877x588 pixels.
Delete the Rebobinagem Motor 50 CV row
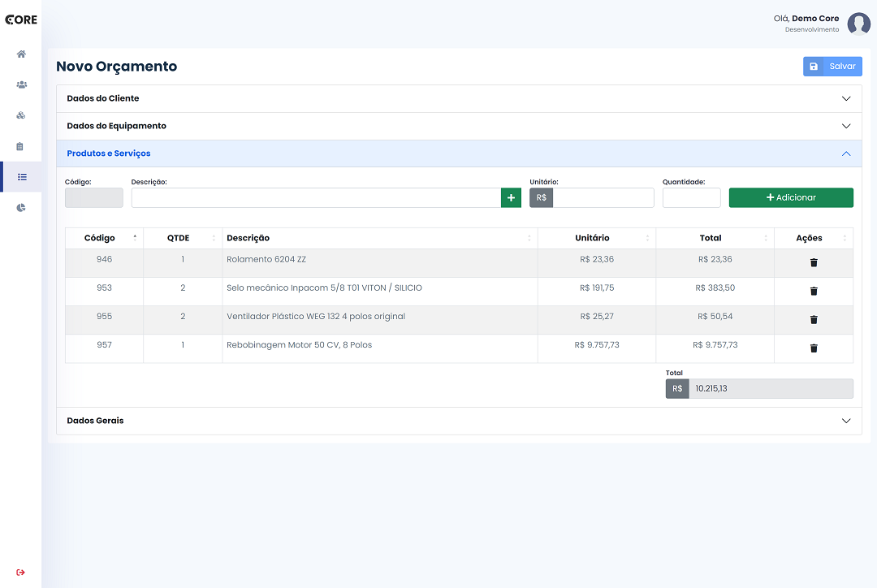(x=814, y=348)
